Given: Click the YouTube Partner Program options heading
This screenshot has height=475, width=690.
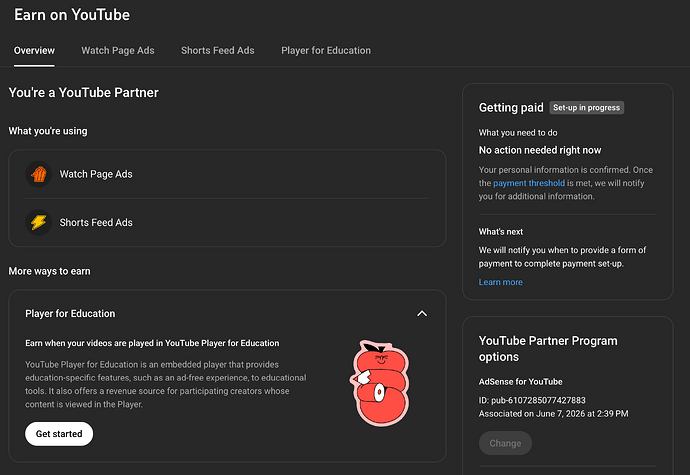Looking at the screenshot, I should (548, 349).
